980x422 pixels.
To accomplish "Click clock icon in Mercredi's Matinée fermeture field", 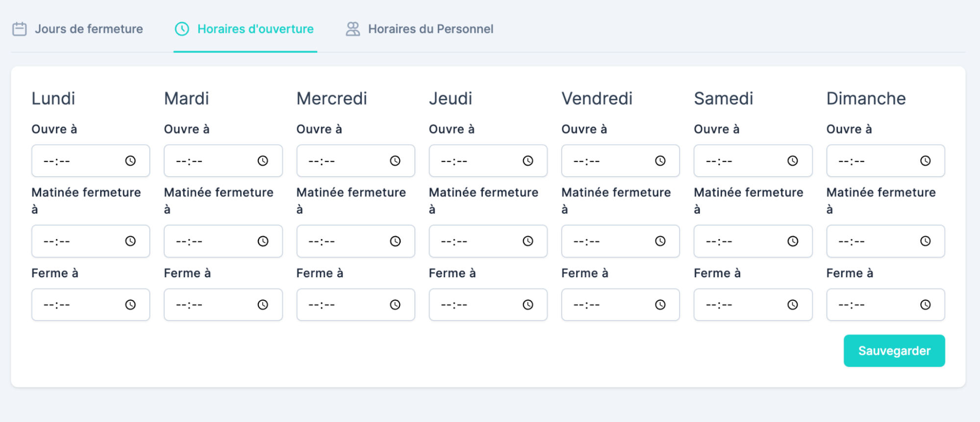I will (x=395, y=241).
